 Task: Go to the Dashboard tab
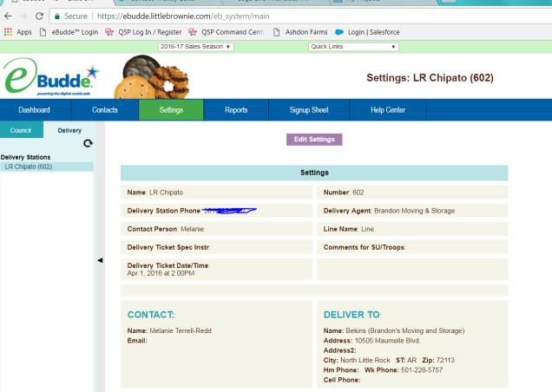(x=34, y=110)
